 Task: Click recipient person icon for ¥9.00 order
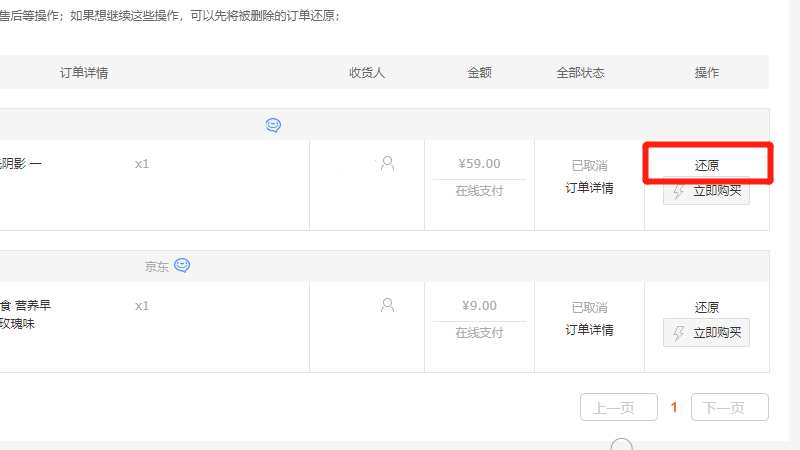[387, 305]
